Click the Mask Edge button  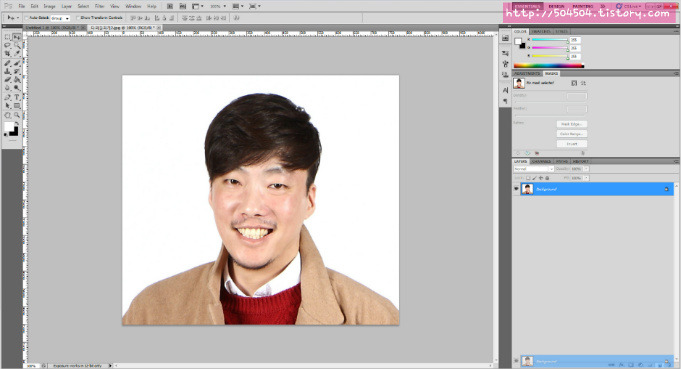click(572, 124)
